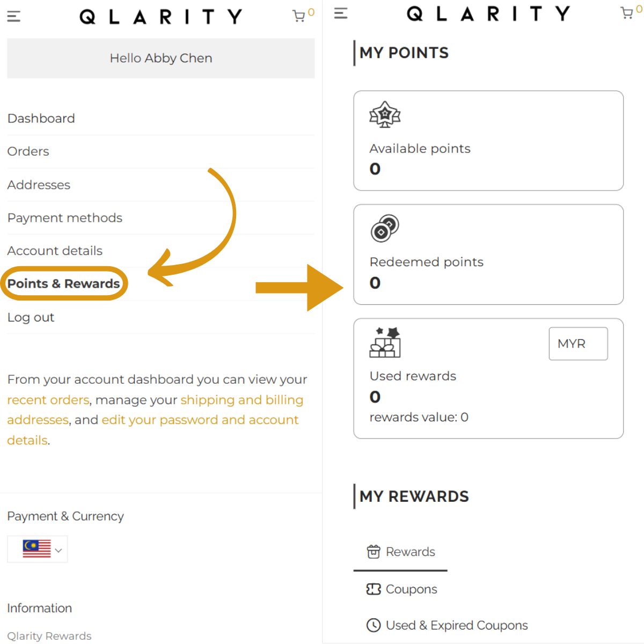This screenshot has width=644, height=644.
Task: Open the MYR currency selector
Action: tap(578, 343)
